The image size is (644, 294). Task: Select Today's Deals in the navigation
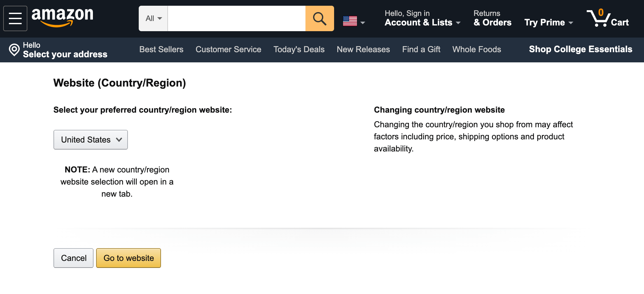pos(299,50)
